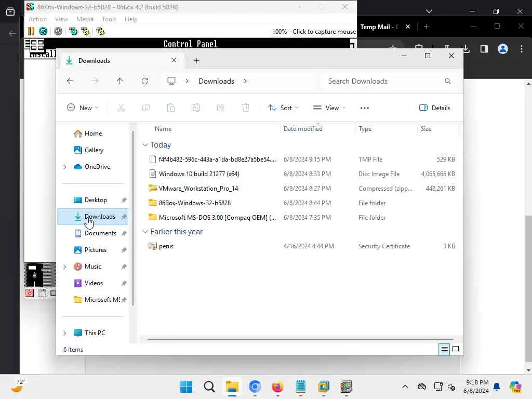
Task: Switch to large thumbnails view button
Action: pyautogui.click(x=456, y=349)
